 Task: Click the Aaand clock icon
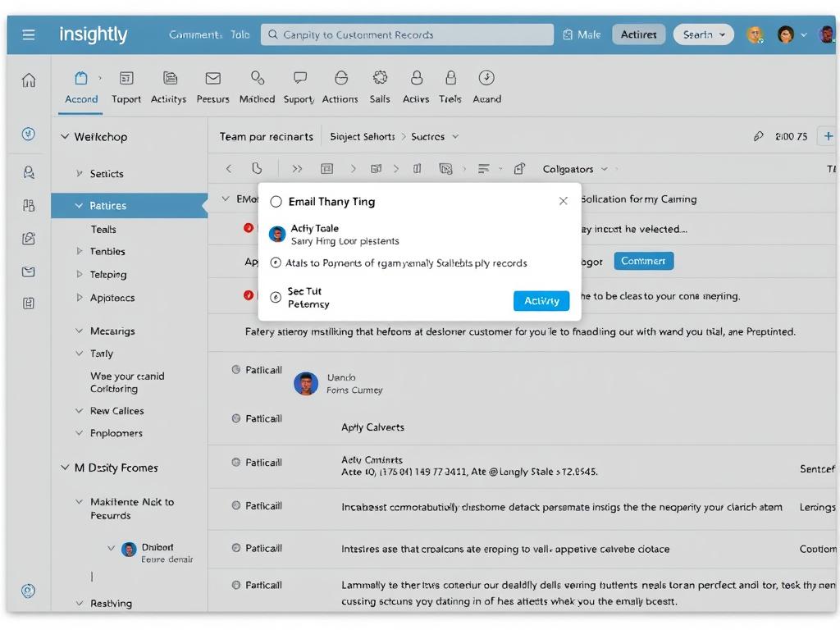[486, 78]
